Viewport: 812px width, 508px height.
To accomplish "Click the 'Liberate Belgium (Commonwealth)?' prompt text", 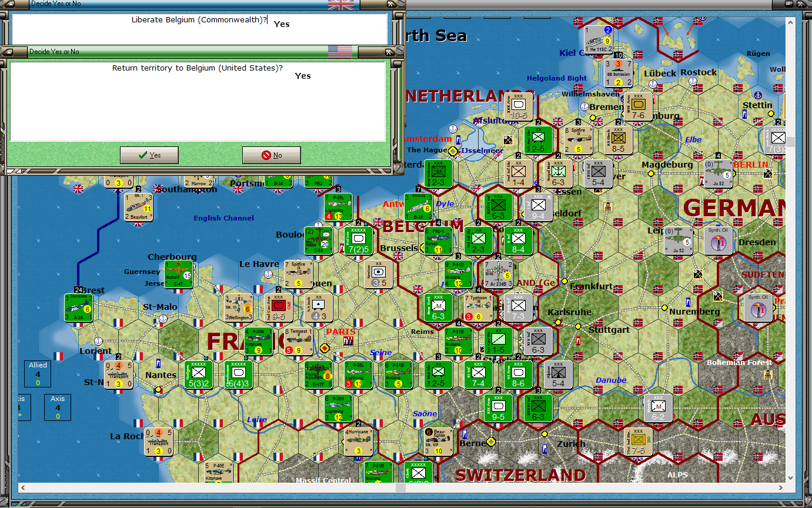I will click(199, 20).
